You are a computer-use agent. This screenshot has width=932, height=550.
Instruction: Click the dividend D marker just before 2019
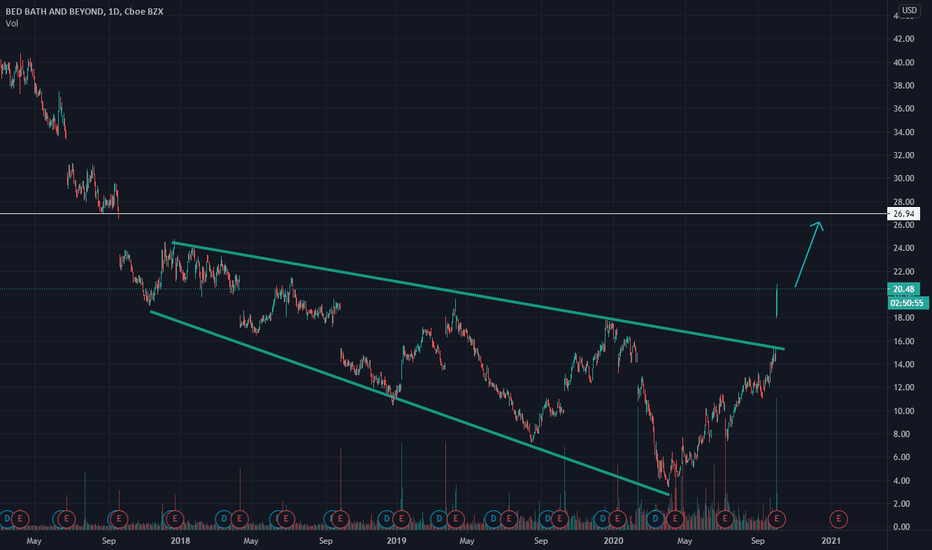pyautogui.click(x=386, y=519)
